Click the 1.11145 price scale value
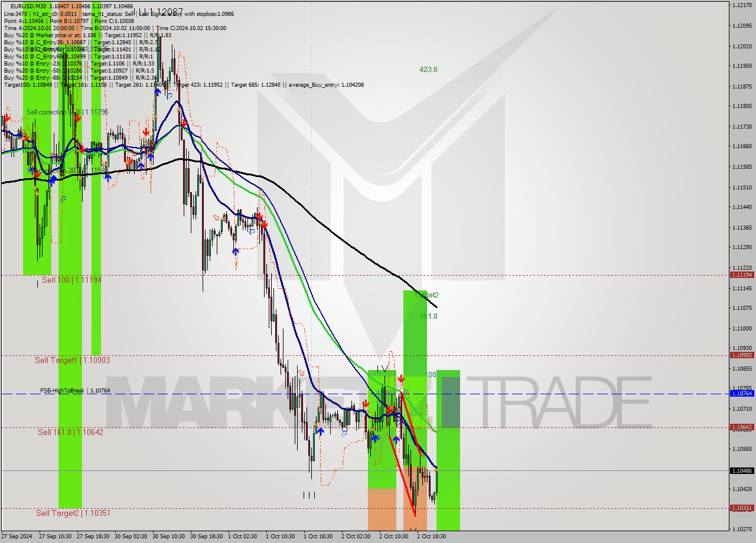The image size is (756, 543). click(741, 288)
